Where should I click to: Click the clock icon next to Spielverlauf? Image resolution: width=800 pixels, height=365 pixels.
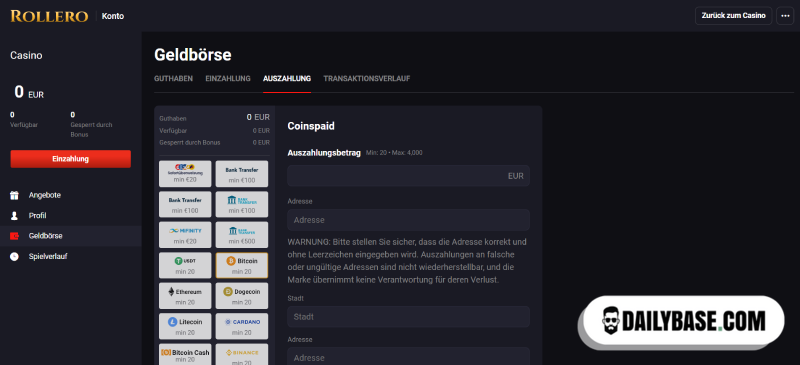(14, 256)
